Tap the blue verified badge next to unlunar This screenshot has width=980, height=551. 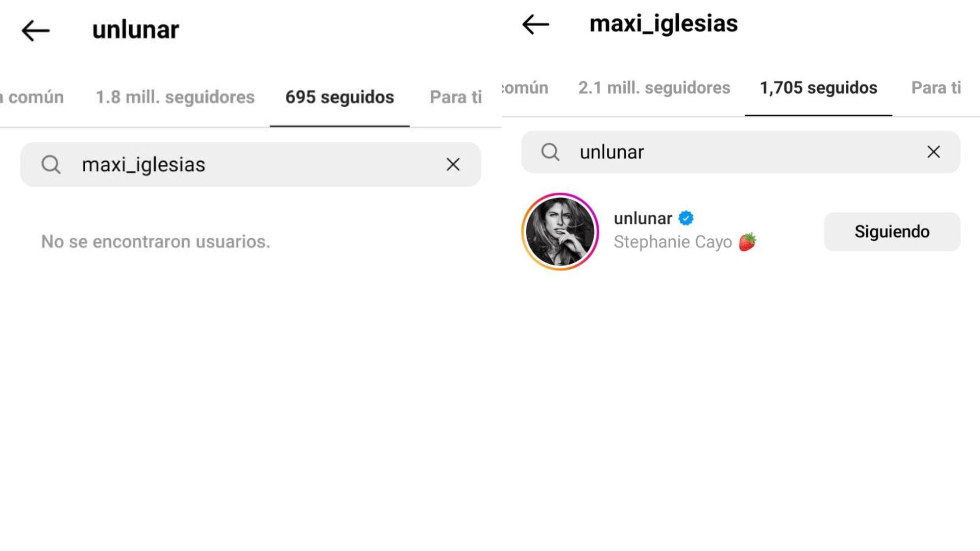(686, 218)
